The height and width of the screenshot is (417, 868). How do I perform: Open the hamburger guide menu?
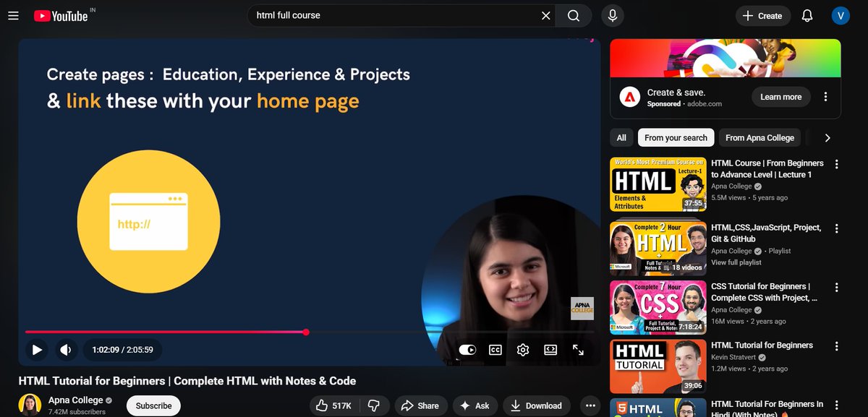click(x=13, y=15)
